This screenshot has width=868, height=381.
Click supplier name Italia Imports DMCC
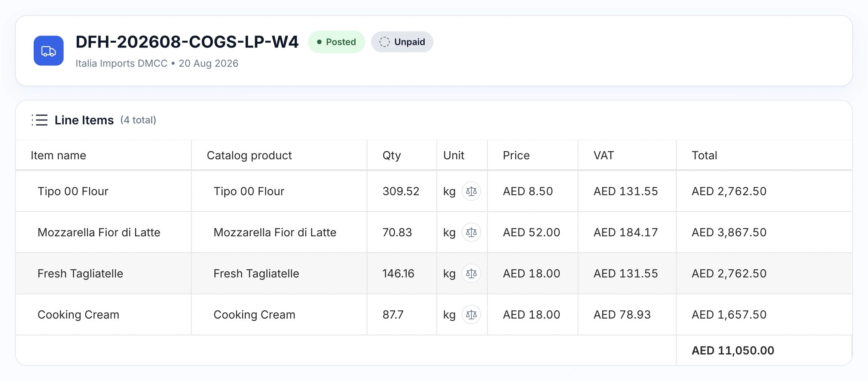pos(122,64)
